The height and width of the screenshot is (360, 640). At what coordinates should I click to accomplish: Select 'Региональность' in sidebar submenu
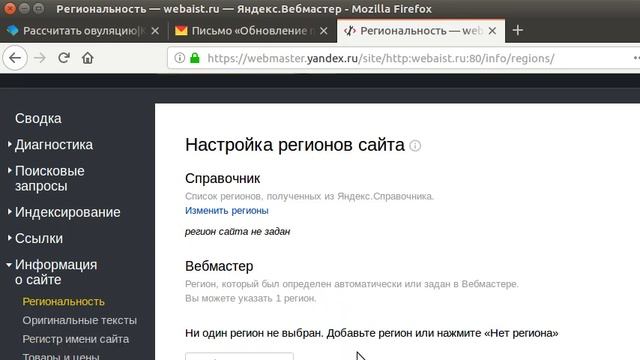64,302
